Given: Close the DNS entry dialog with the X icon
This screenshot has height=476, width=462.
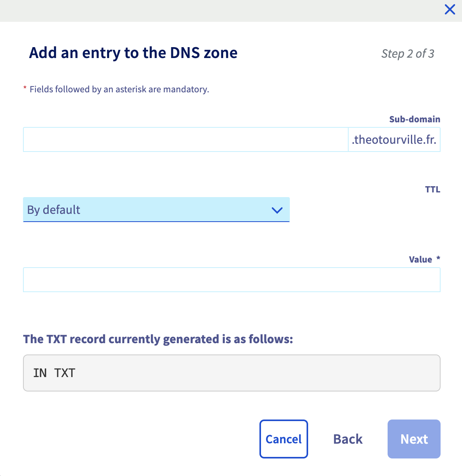Looking at the screenshot, I should tap(450, 9).
